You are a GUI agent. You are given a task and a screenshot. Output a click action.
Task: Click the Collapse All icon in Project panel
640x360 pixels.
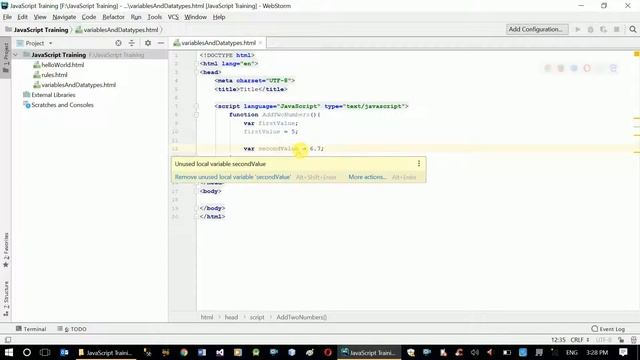tap(131, 43)
